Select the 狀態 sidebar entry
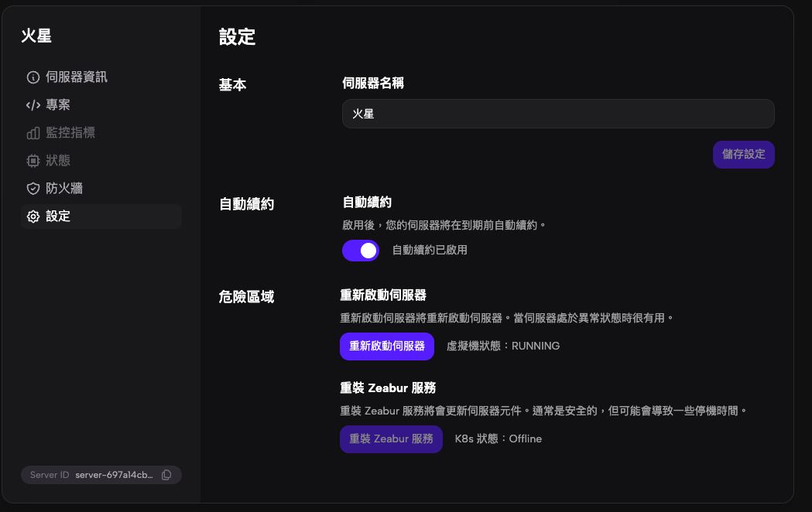 58,161
